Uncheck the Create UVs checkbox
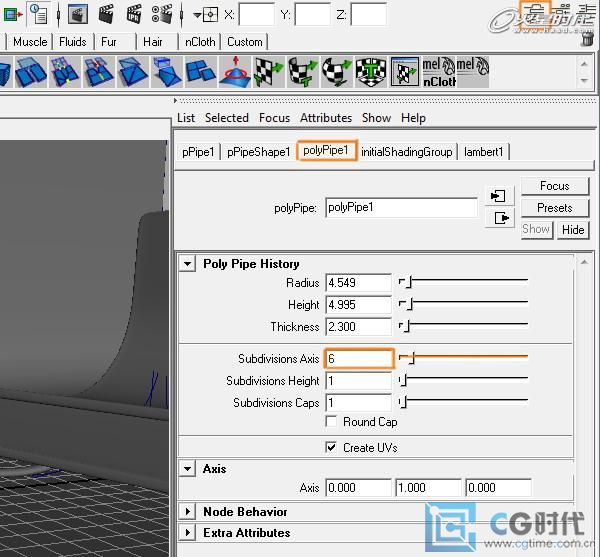This screenshot has width=600, height=557. (x=331, y=448)
